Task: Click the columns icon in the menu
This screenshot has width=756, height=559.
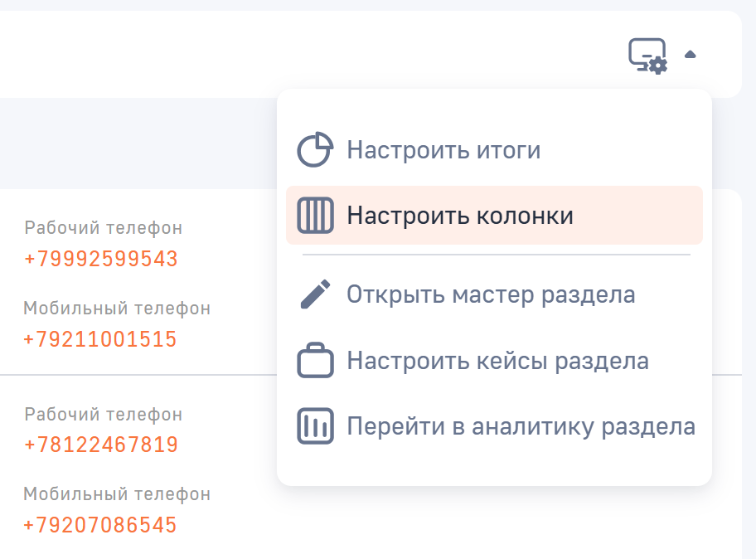Action: (315, 215)
